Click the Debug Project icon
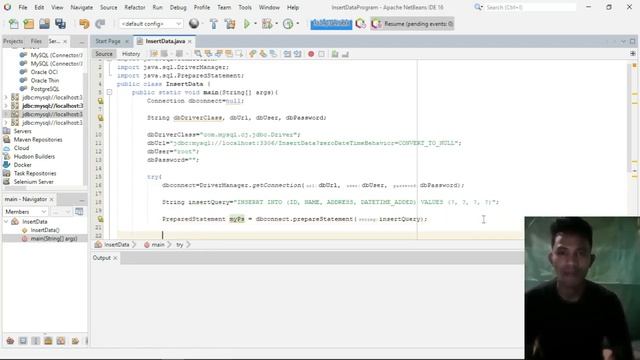Viewport: 640px width, 360px height. pyautogui.click(x=267, y=24)
